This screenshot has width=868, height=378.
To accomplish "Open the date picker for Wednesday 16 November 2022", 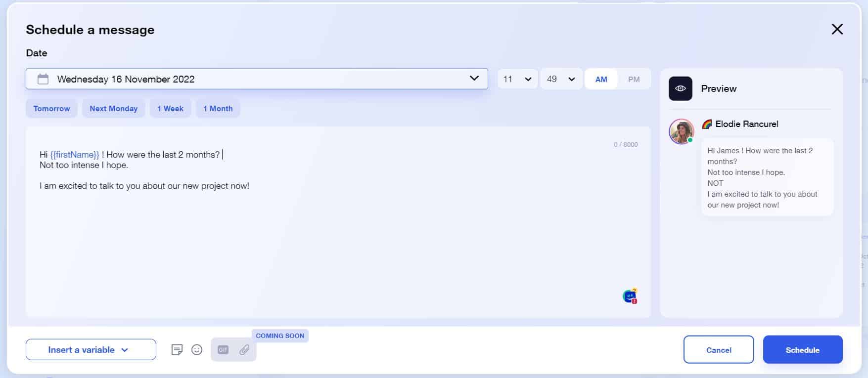I will click(x=257, y=79).
